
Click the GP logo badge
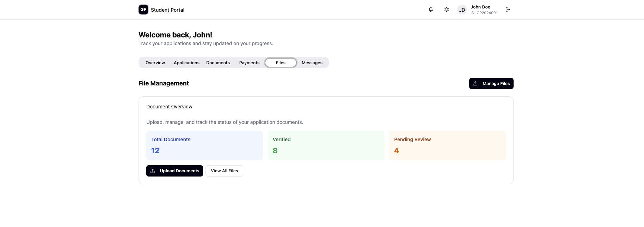click(x=143, y=10)
